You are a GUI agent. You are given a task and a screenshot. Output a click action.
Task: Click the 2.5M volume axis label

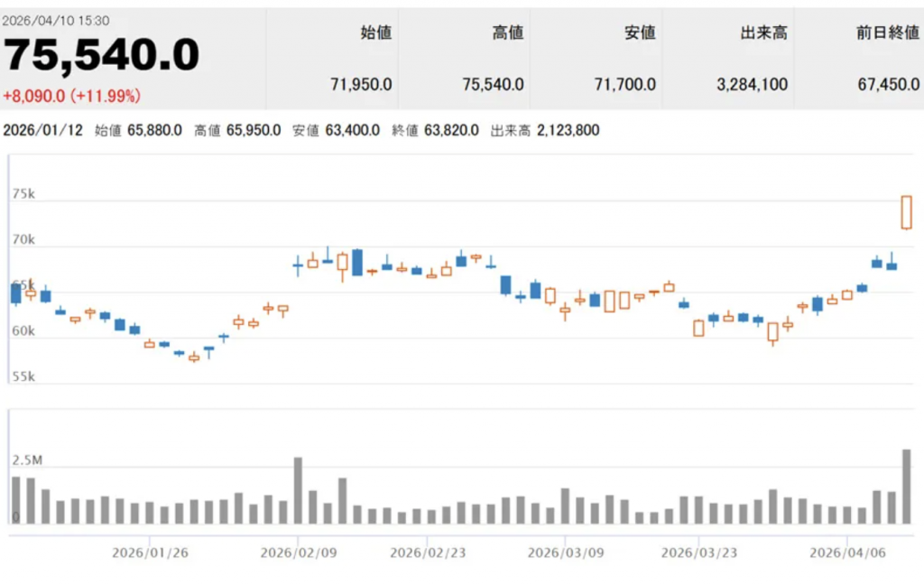(27, 461)
